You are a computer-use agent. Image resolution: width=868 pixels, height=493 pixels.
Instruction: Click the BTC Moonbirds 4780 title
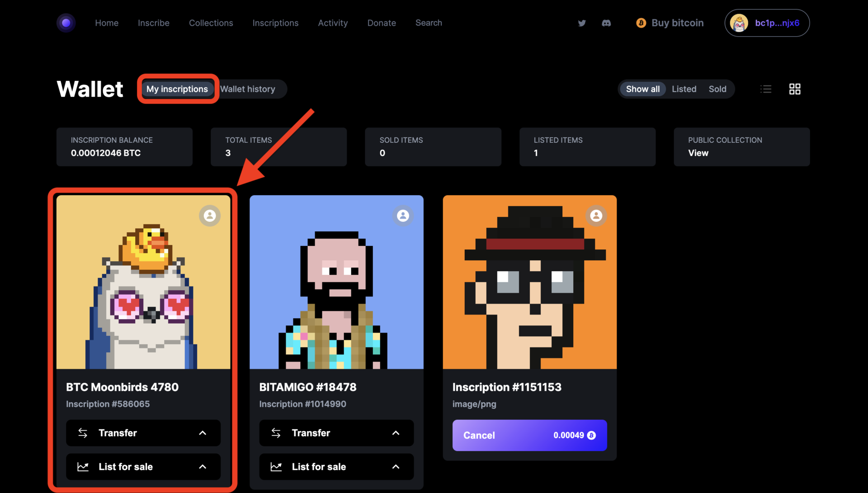(x=122, y=387)
